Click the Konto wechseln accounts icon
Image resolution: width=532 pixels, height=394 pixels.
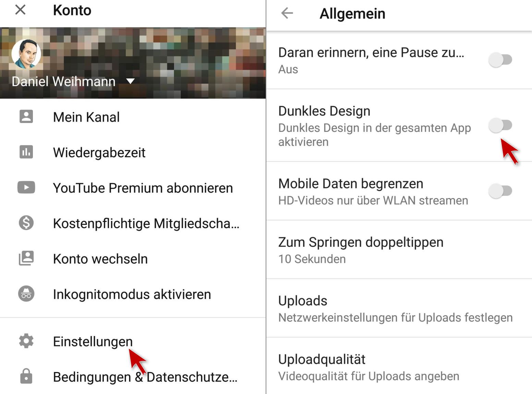26,258
